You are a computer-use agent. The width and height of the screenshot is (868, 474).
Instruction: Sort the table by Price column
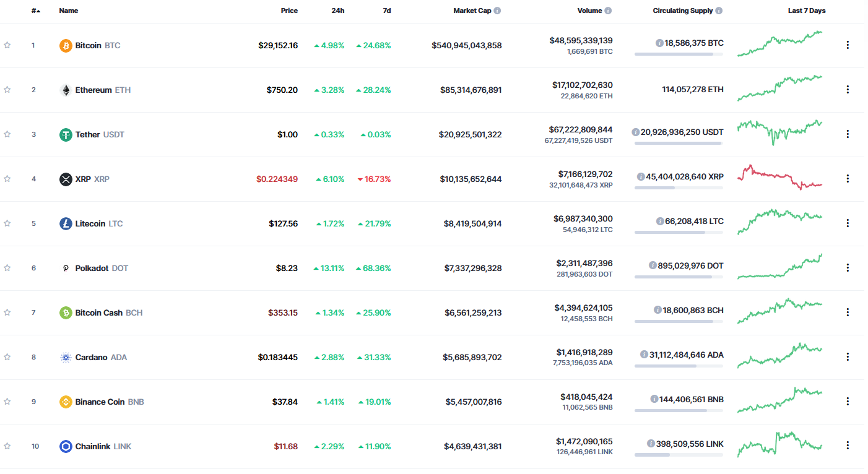289,11
